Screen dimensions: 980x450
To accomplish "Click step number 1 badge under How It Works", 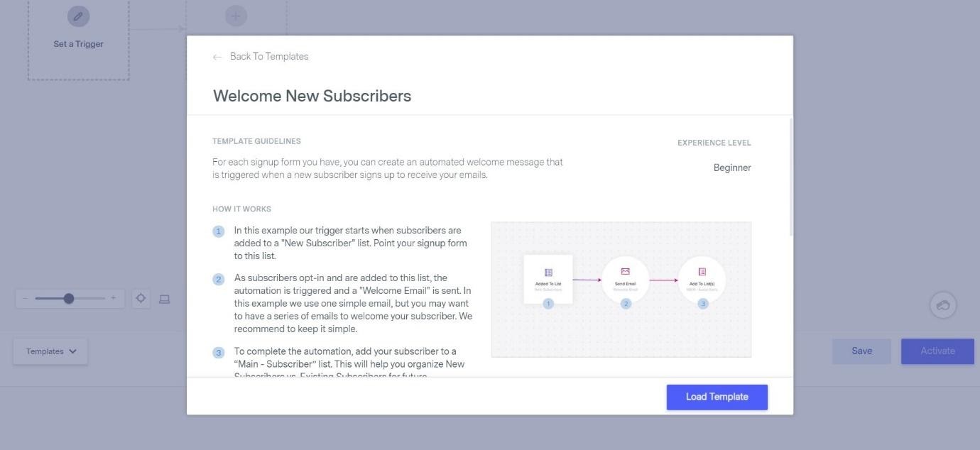I will pyautogui.click(x=219, y=231).
